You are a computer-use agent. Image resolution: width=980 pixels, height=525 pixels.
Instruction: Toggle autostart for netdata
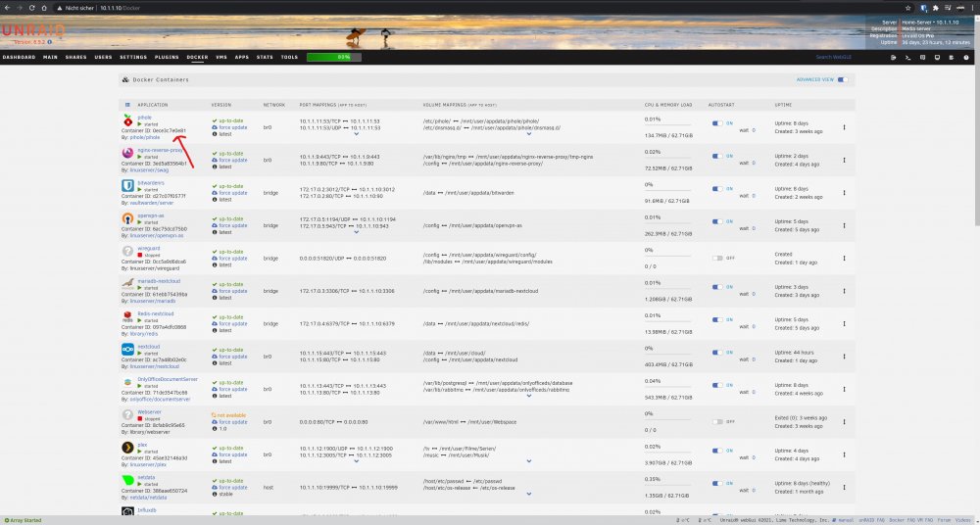(x=717, y=483)
